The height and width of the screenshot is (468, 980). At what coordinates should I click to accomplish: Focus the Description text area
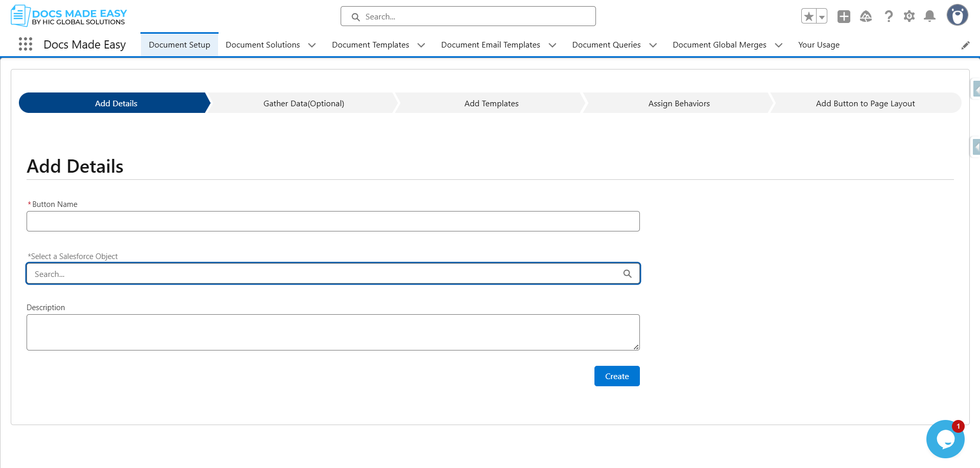click(x=333, y=332)
